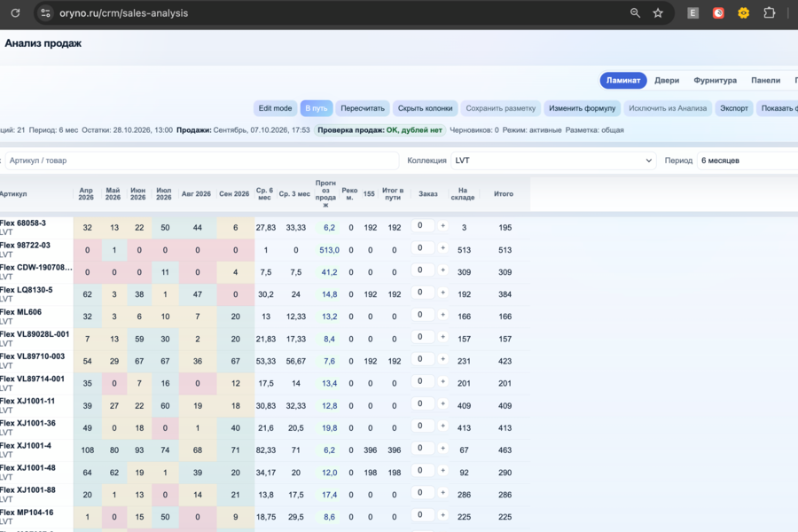Click the plus button for Flex 98722-03
798x532 pixels.
442,248
